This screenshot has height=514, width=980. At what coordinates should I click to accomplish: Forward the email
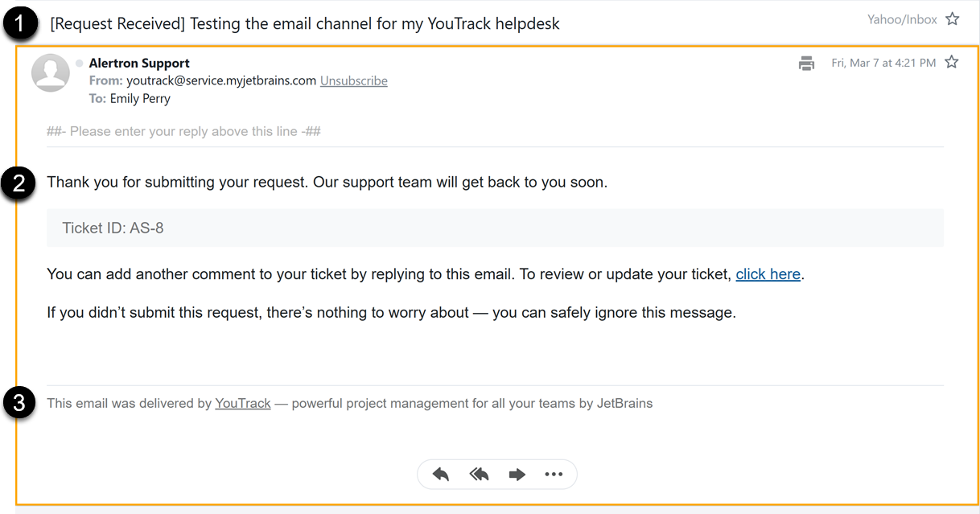517,475
